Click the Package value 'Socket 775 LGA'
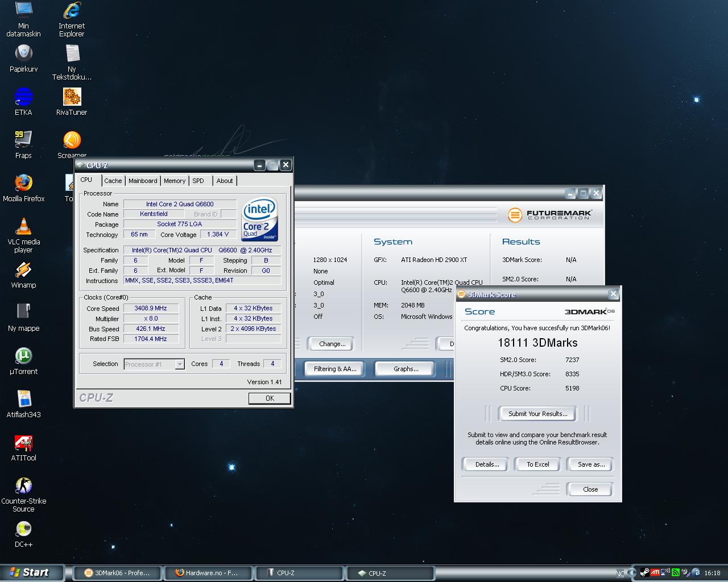The width and height of the screenshot is (728, 582). click(x=180, y=225)
